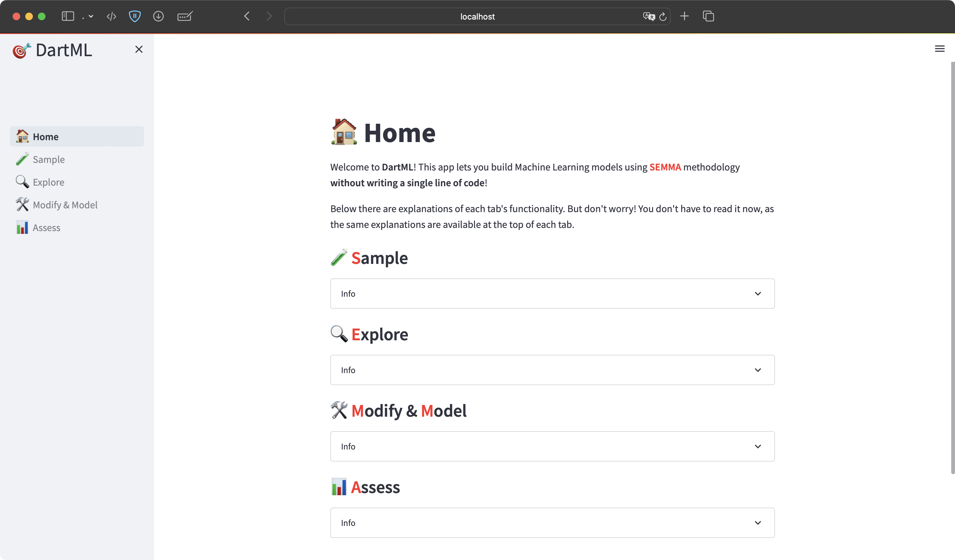Show tab overview icon
The image size is (955, 560).
tap(708, 16)
